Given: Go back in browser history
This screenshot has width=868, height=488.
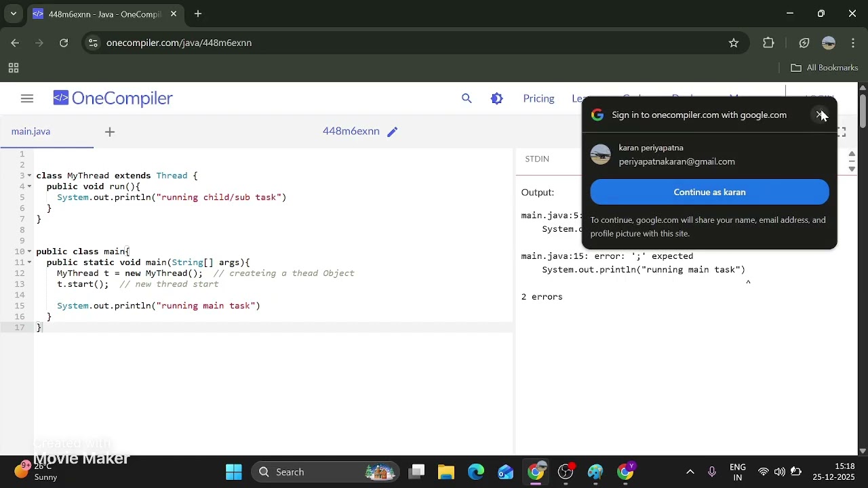Looking at the screenshot, I should pyautogui.click(x=15, y=43).
